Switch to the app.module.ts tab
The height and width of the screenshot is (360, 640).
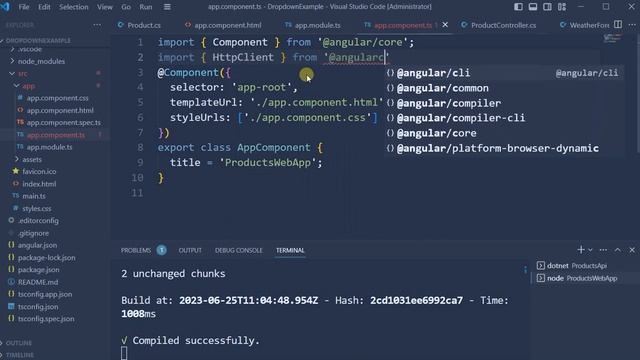click(313, 25)
